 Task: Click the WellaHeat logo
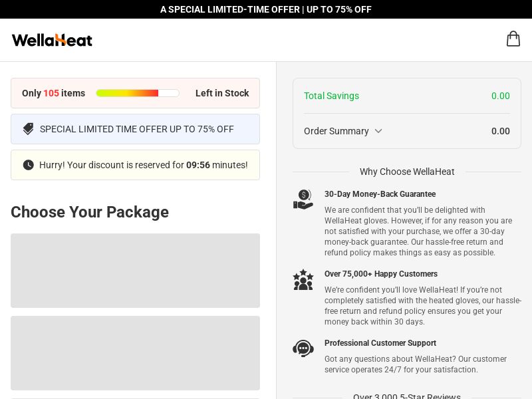[x=52, y=40]
